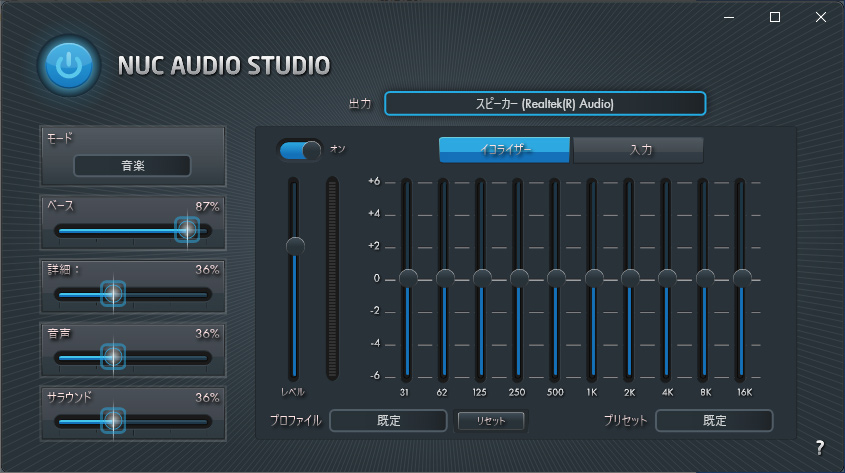Screen dimensions: 845x473
Task: Click the +6 scale label
Action: (374, 181)
